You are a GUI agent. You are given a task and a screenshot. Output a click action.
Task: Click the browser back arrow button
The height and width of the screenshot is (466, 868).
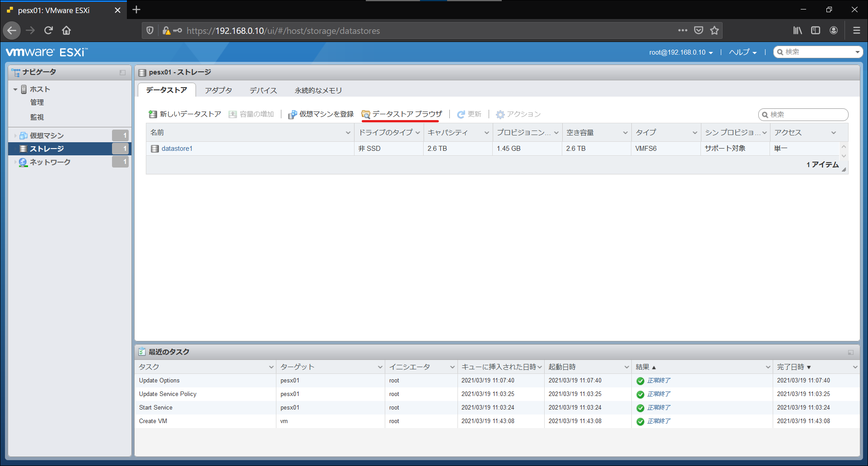12,31
